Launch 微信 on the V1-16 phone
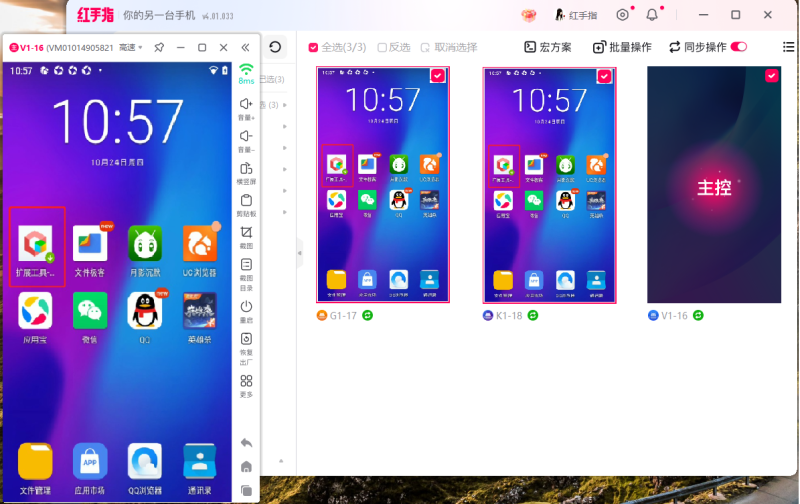This screenshot has width=800, height=504. (x=90, y=310)
